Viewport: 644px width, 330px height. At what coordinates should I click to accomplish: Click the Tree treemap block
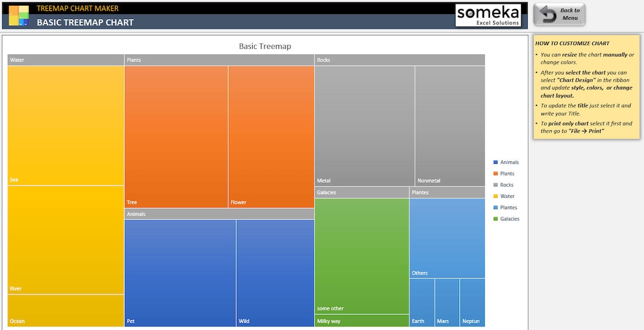(x=176, y=137)
